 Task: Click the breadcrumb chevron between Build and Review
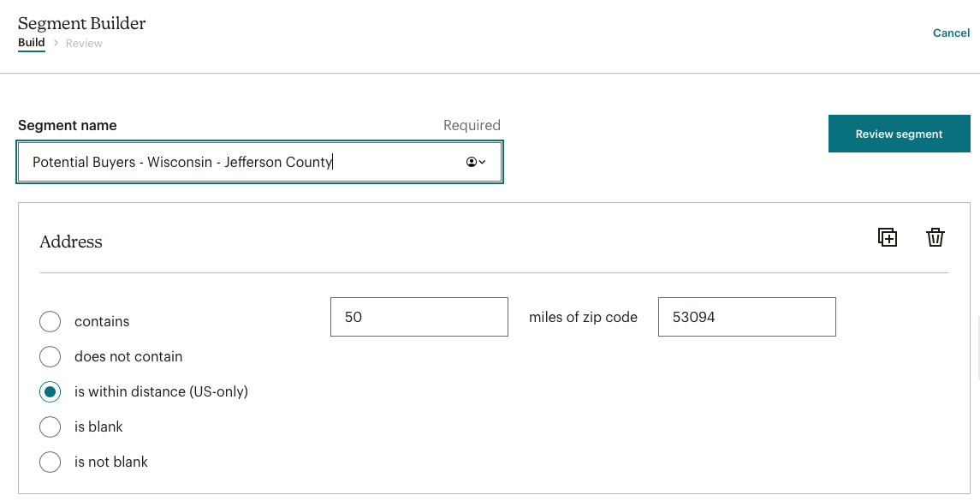click(56, 43)
